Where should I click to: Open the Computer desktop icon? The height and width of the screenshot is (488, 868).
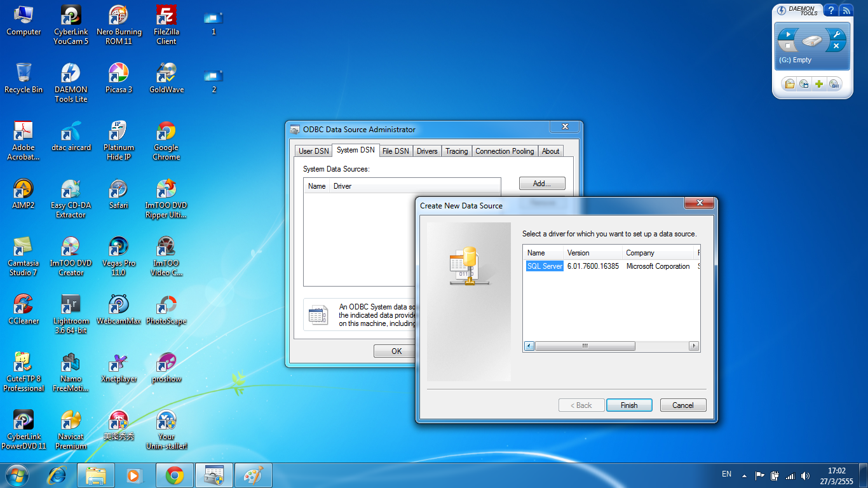24,20
